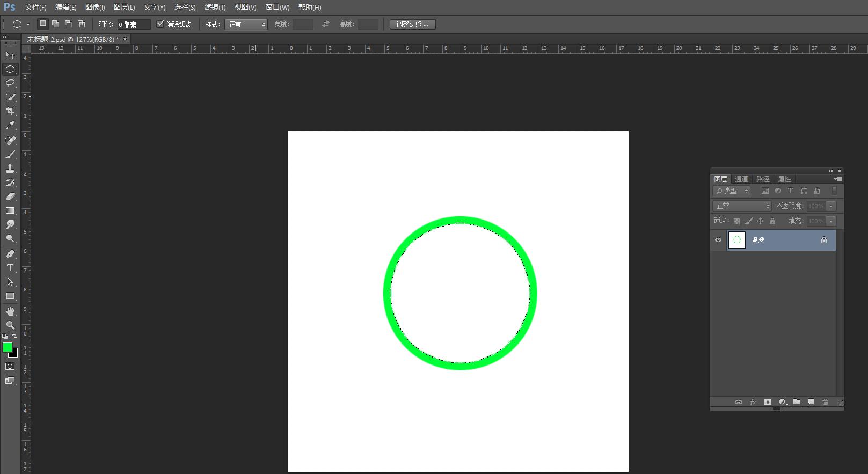Choose Subtract from Selection mode
The image size is (868, 474).
point(68,24)
